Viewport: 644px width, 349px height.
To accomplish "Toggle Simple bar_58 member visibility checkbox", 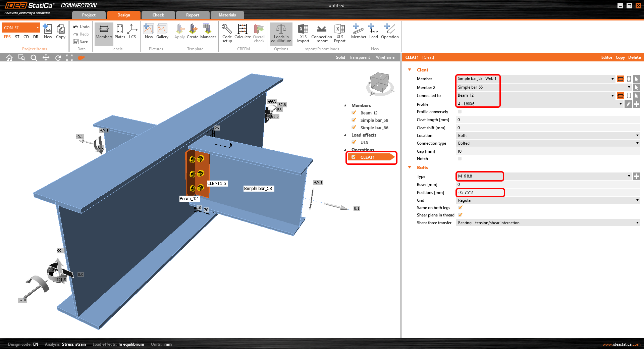I will [x=354, y=120].
